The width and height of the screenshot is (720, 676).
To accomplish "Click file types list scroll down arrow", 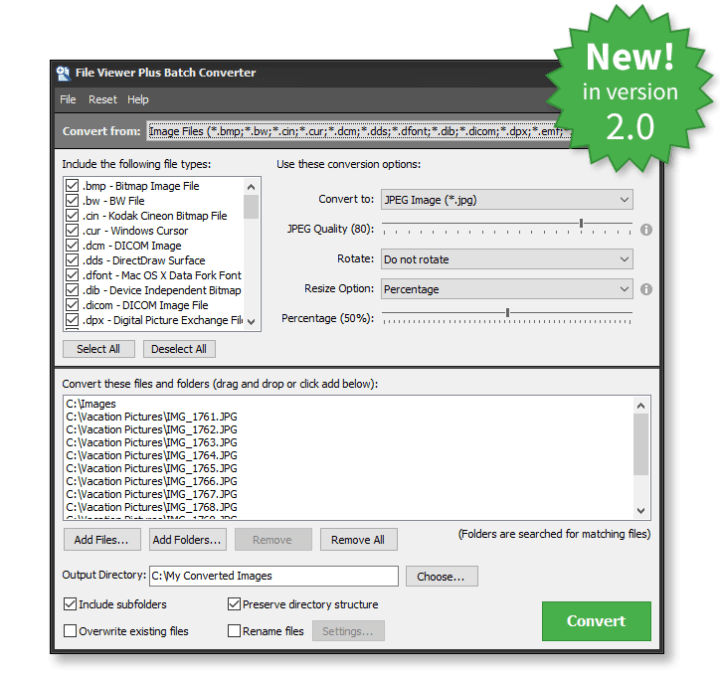I will click(x=251, y=321).
